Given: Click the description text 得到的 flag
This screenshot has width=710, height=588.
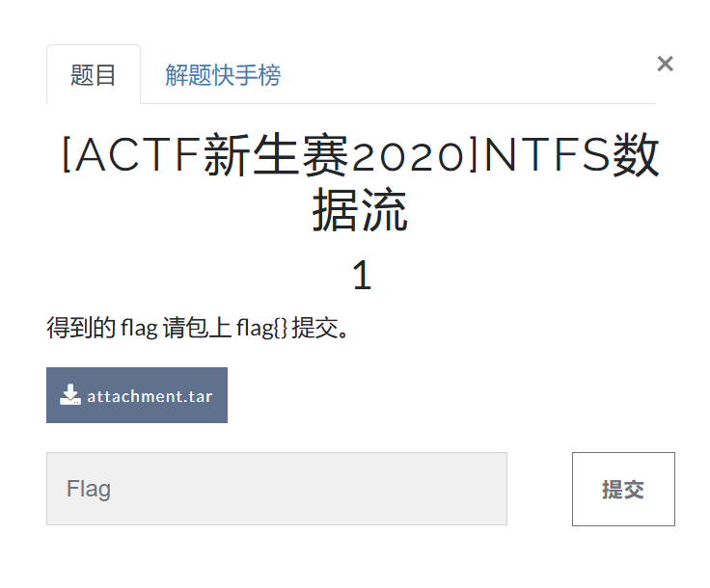Looking at the screenshot, I should point(102,328).
